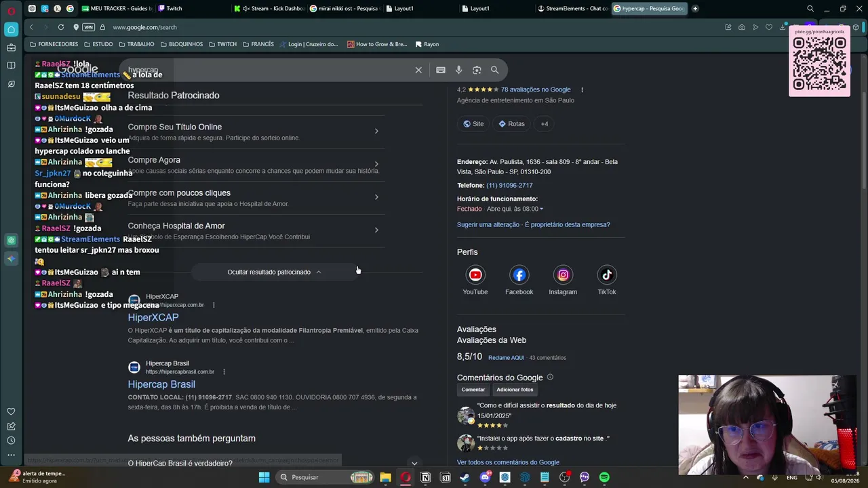Viewport: 868px width, 488px height.
Task: Open the 'How to Grow & Bre...' bookmark
Action: 377,44
